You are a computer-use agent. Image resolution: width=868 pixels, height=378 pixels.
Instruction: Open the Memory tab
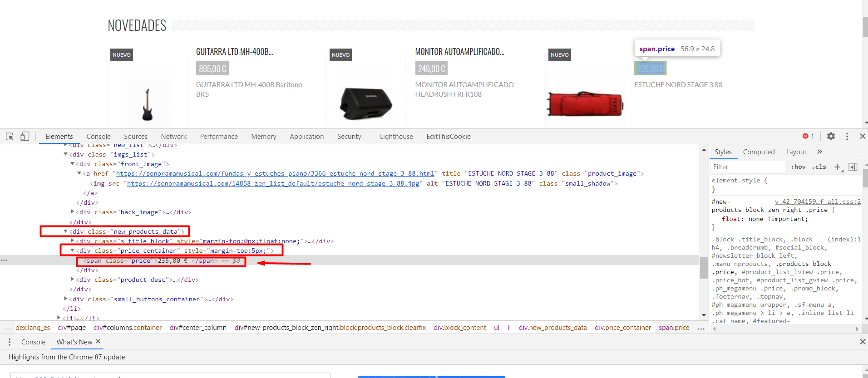(264, 136)
